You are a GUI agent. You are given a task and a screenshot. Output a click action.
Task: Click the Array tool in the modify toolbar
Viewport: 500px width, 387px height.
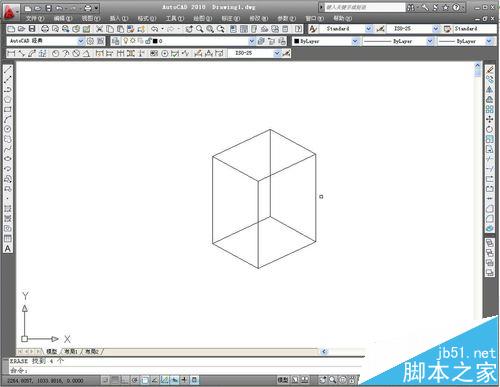[x=489, y=109]
